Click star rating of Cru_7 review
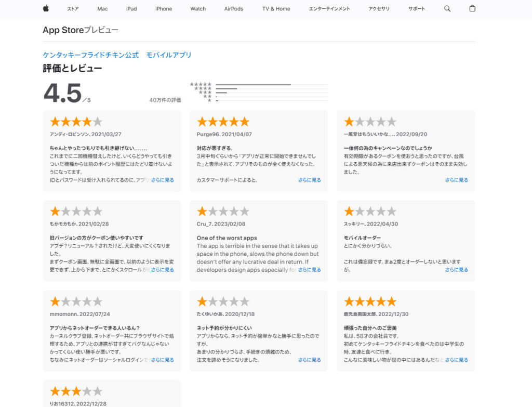The image size is (532, 407). click(223, 212)
